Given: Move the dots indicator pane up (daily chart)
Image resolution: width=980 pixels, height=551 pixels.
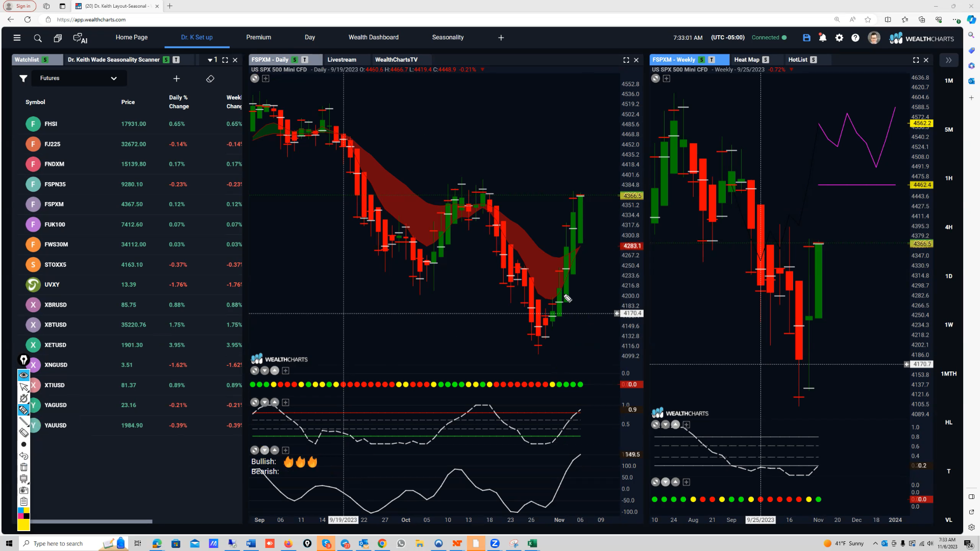Looking at the screenshot, I should [x=275, y=371].
